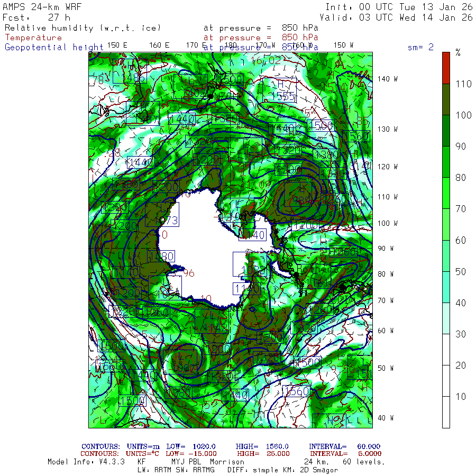This screenshot has height=476, width=476.
Task: Click the Model Info V4.3.3 footer text
Action: (86, 462)
